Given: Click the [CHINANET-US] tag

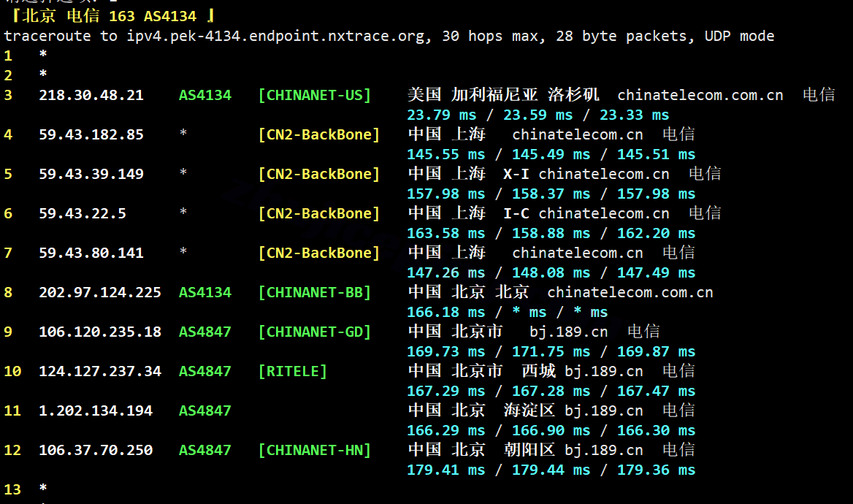Looking at the screenshot, I should [x=315, y=95].
